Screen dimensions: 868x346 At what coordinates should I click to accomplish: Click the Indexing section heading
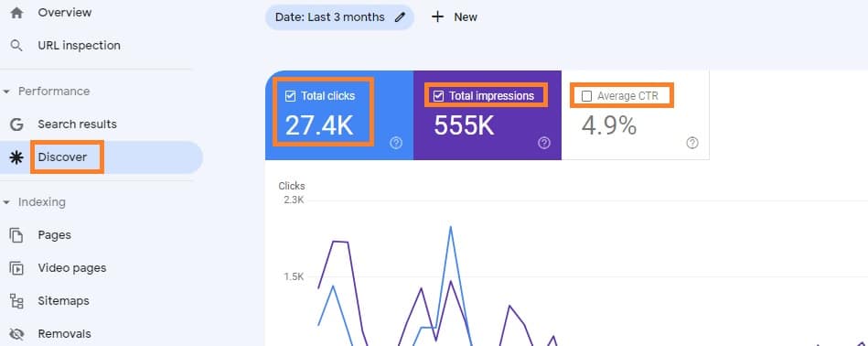[41, 202]
